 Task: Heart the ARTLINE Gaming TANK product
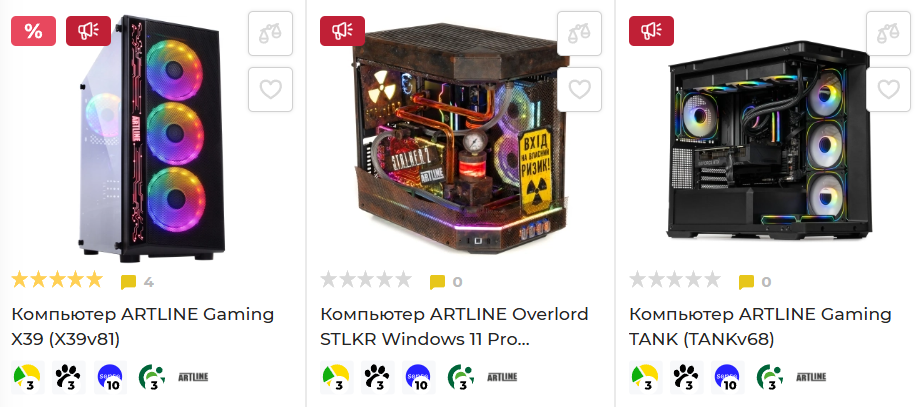[x=888, y=89]
